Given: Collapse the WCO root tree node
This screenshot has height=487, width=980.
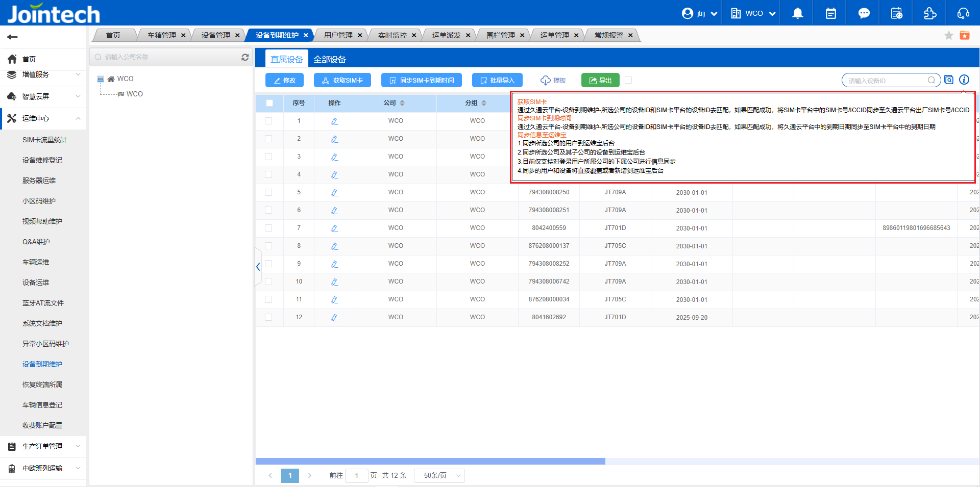Looking at the screenshot, I should [101, 79].
